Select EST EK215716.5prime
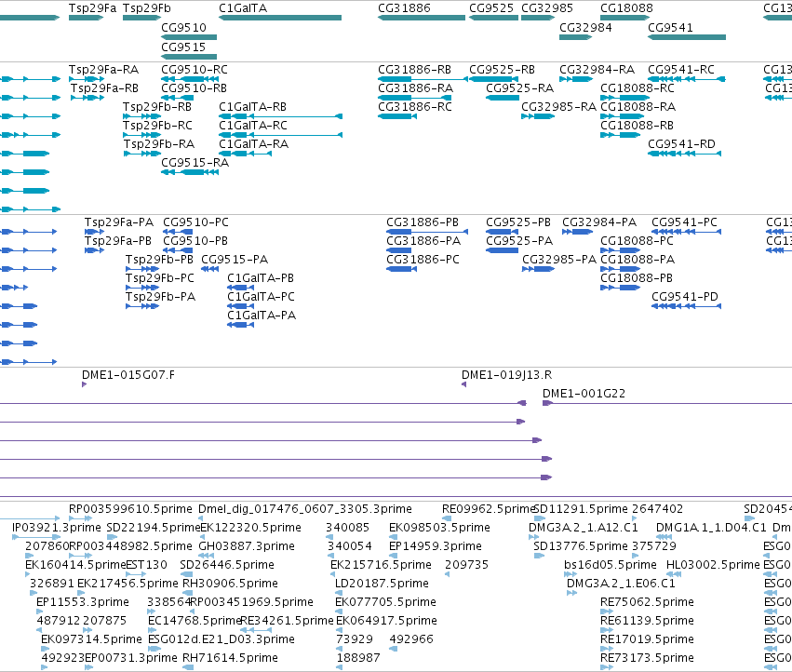The width and height of the screenshot is (792, 672). [x=381, y=565]
